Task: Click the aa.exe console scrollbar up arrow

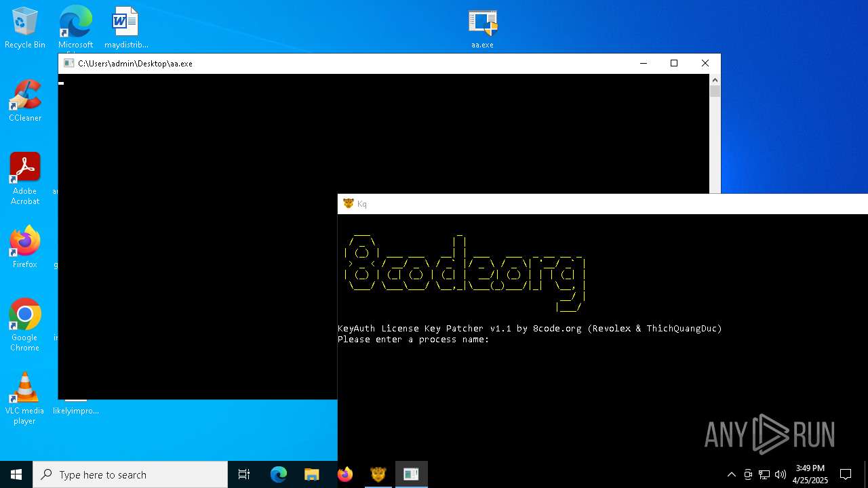Action: pyautogui.click(x=715, y=79)
